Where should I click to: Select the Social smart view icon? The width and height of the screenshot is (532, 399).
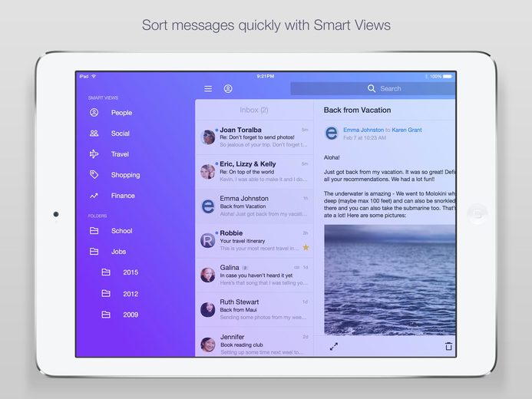(94, 134)
